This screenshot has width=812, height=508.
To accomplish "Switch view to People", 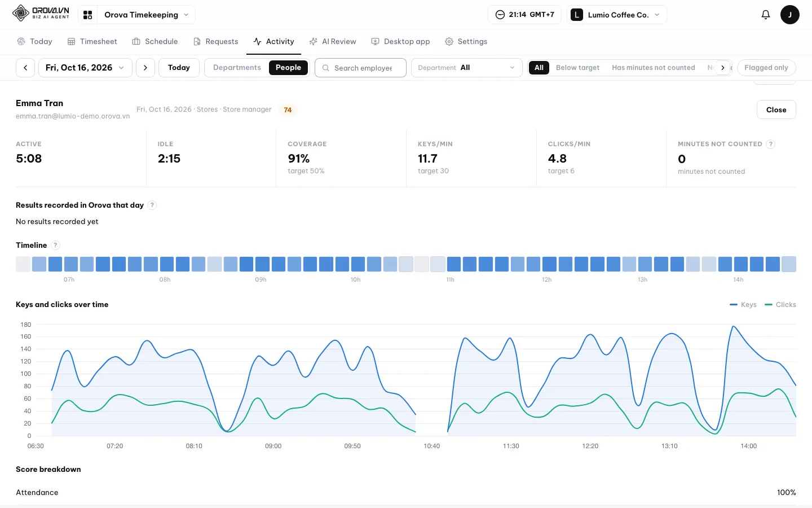I will tap(288, 68).
